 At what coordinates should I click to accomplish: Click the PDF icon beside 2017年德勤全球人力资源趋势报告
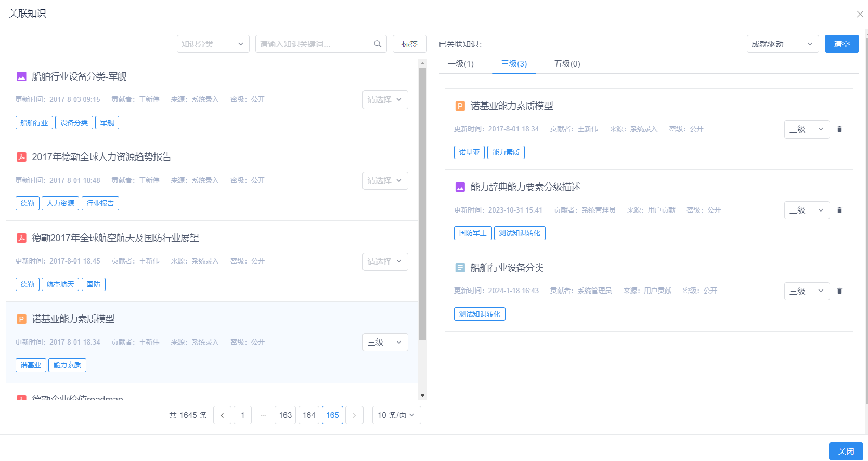point(21,157)
